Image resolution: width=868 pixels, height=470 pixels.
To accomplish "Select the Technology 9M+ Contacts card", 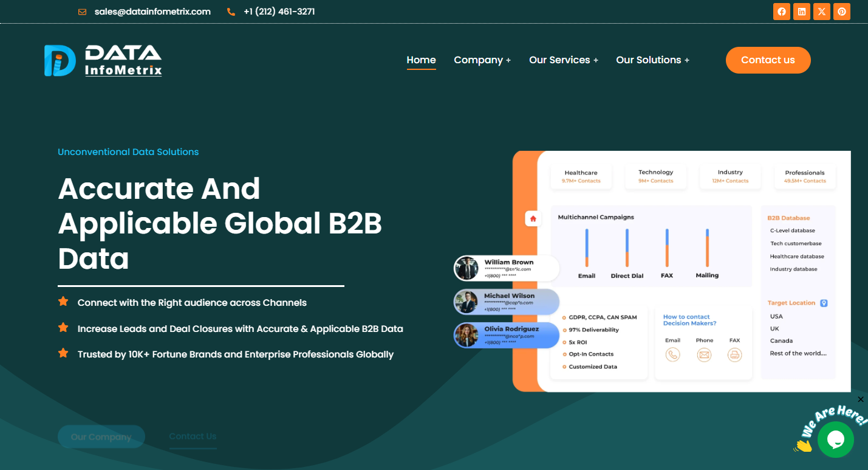I will tap(655, 176).
